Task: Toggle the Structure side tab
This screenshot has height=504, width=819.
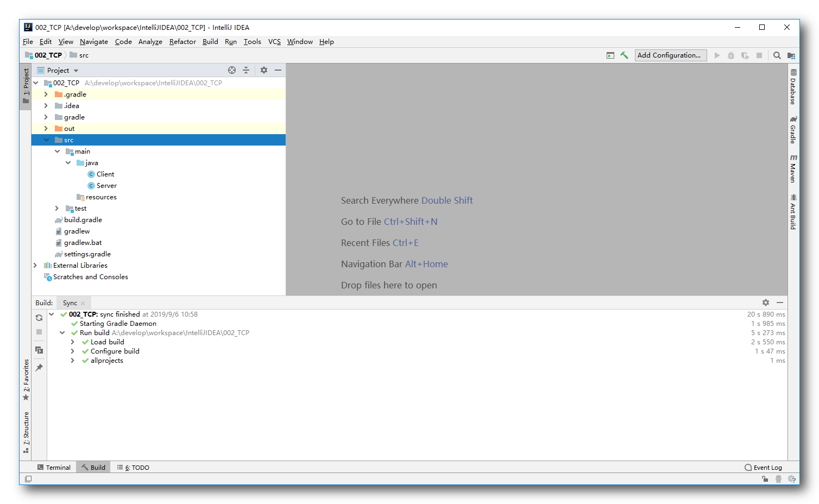Action: click(26, 432)
